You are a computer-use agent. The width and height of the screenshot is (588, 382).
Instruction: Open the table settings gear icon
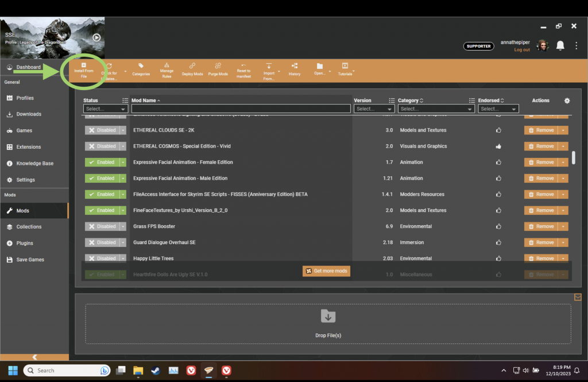(x=567, y=101)
